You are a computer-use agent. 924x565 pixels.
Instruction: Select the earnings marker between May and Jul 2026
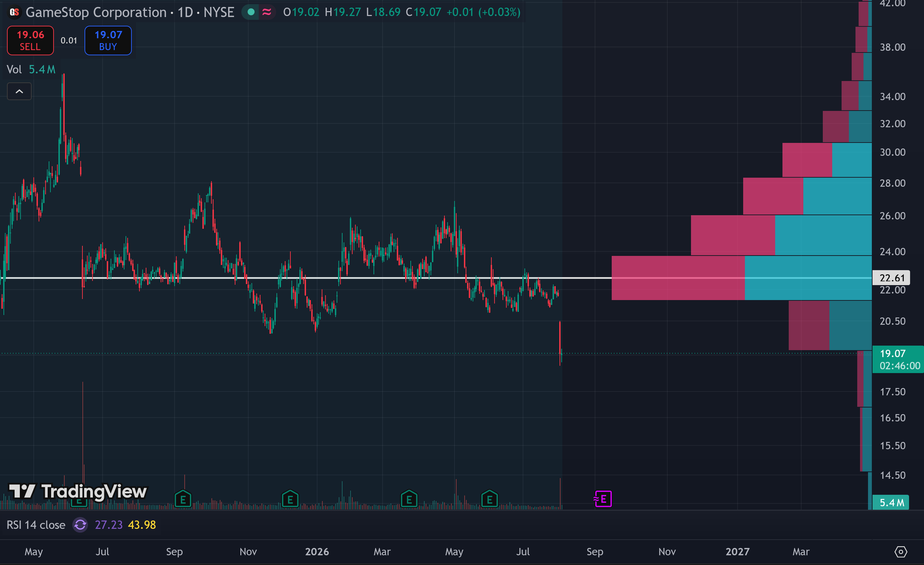(x=489, y=499)
